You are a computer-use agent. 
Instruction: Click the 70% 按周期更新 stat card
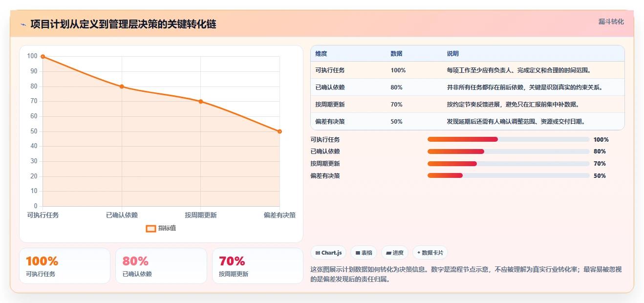[x=258, y=266]
